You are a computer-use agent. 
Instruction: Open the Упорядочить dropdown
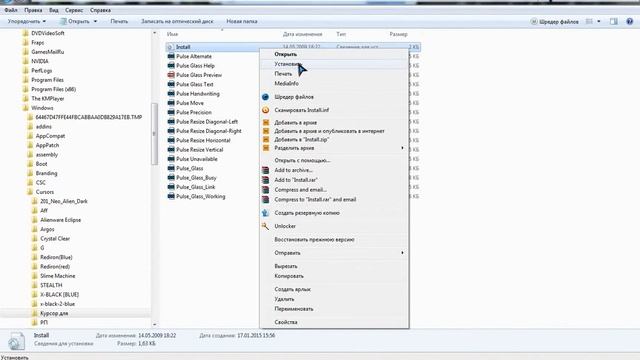(x=27, y=21)
